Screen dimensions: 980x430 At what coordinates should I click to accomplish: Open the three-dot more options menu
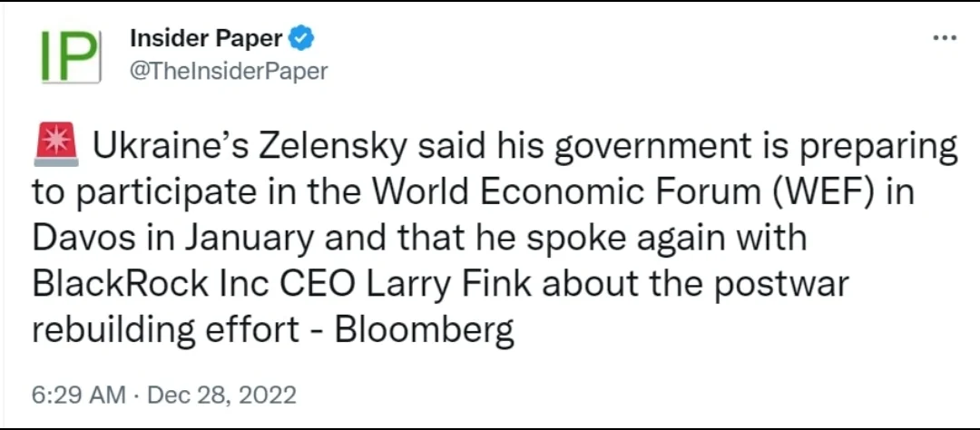coord(944,39)
